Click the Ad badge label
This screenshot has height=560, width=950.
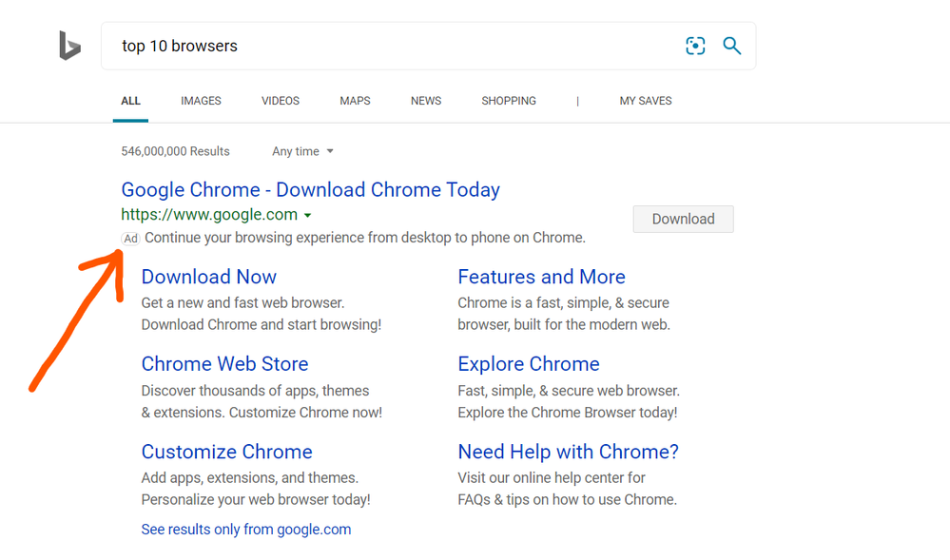coord(131,239)
